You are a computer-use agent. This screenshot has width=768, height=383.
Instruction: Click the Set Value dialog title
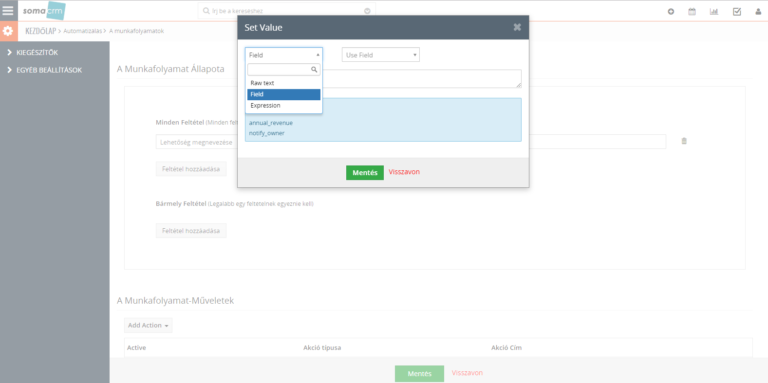(x=263, y=28)
